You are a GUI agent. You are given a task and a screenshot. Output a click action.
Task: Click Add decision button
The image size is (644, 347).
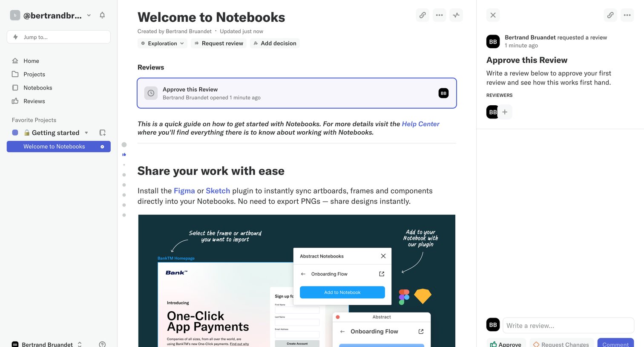point(275,43)
